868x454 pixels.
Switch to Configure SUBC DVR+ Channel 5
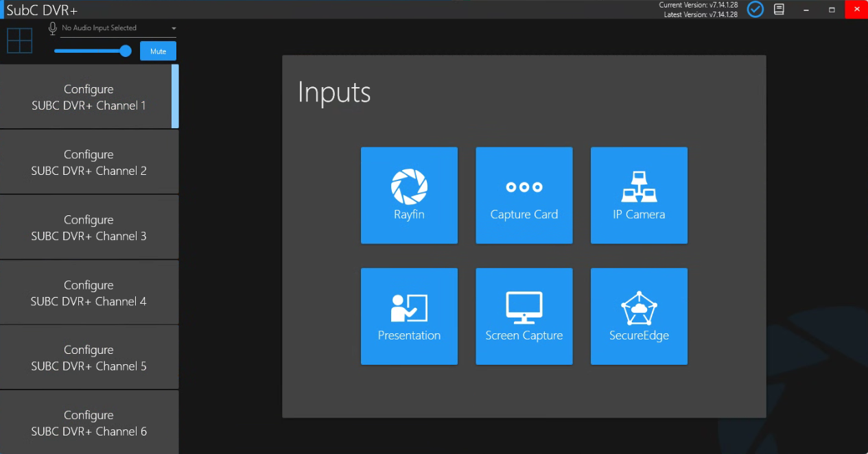click(x=89, y=358)
